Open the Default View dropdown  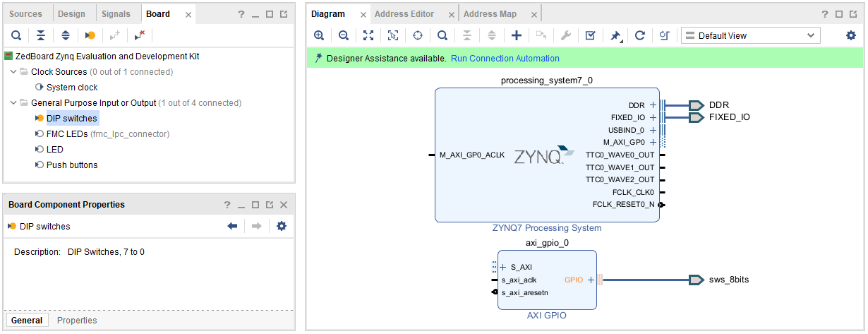750,35
